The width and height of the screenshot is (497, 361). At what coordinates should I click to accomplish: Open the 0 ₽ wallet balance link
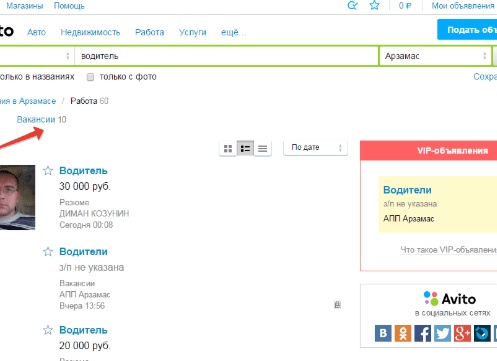pos(405,6)
